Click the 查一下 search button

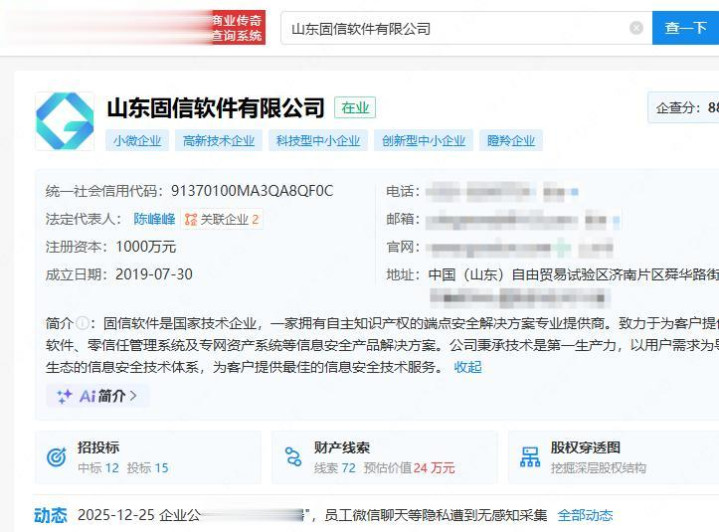[686, 28]
